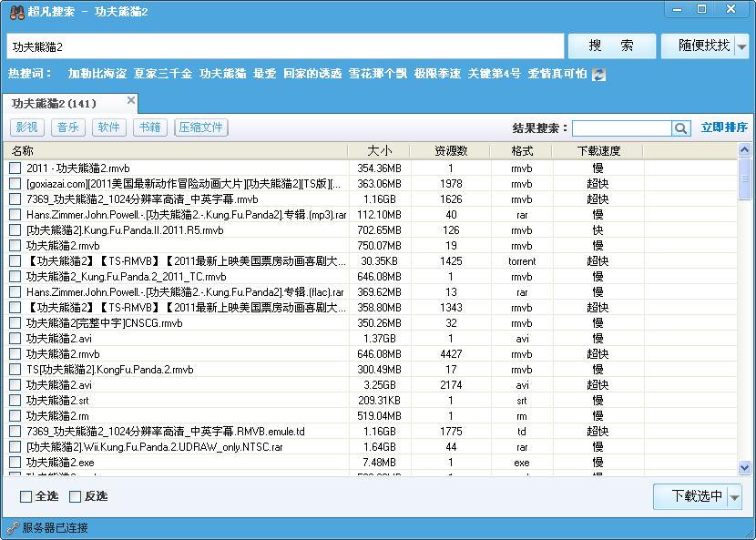This screenshot has width=756, height=540.
Task: Click the magnifier icon in 结果搜索 box
Action: click(680, 128)
